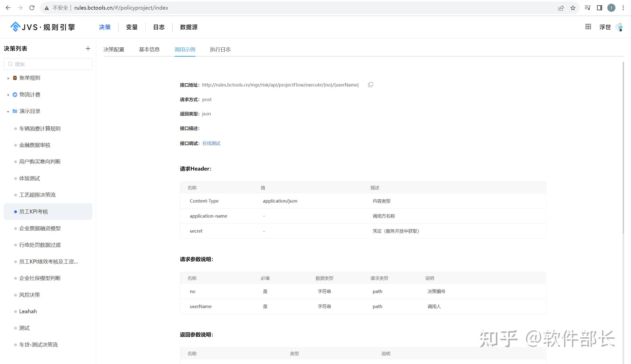Click the M icon beside 账单规则
Viewport: 631px width, 364px height.
[x=14, y=78]
